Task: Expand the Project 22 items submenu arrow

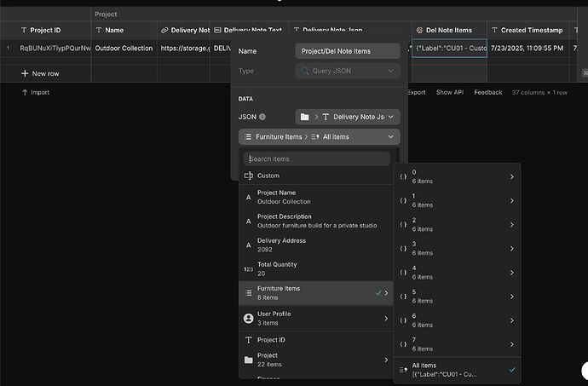Action: pos(386,360)
